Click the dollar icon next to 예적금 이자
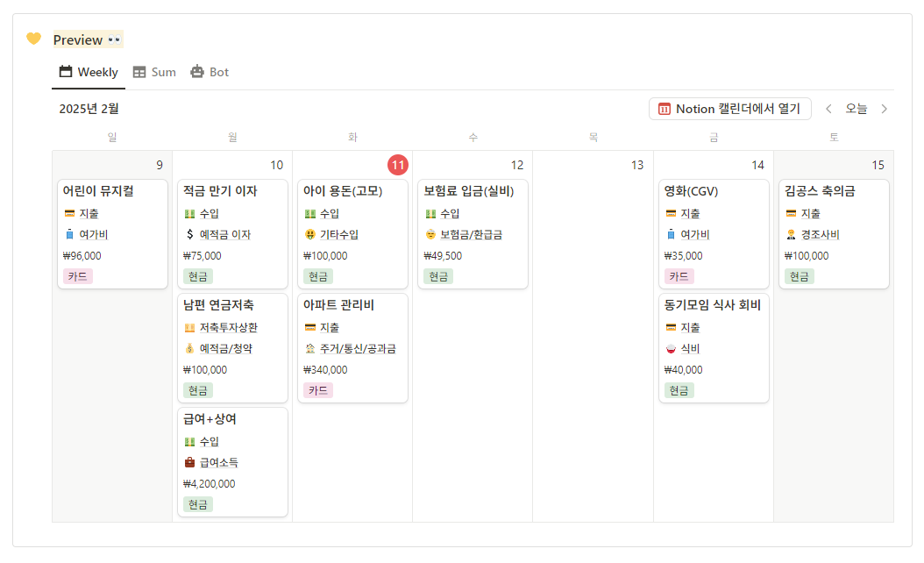 (x=189, y=234)
